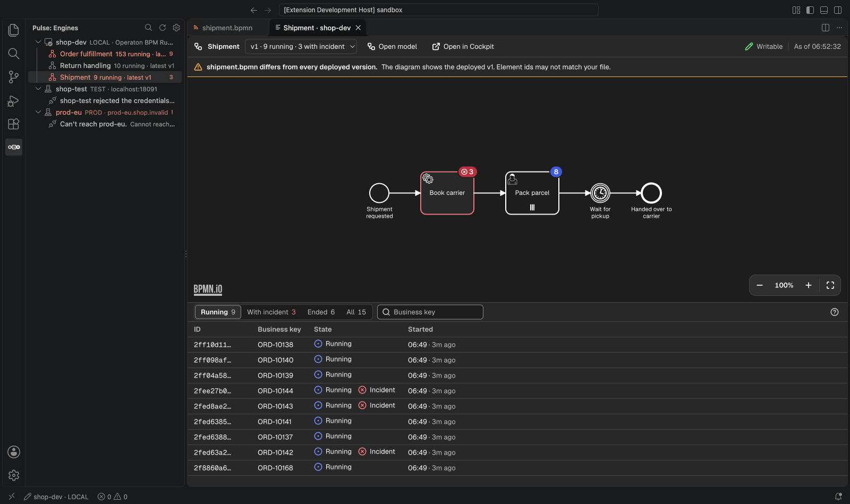Zoom out of the BPMN diagram
The height and width of the screenshot is (504, 850).
760,285
